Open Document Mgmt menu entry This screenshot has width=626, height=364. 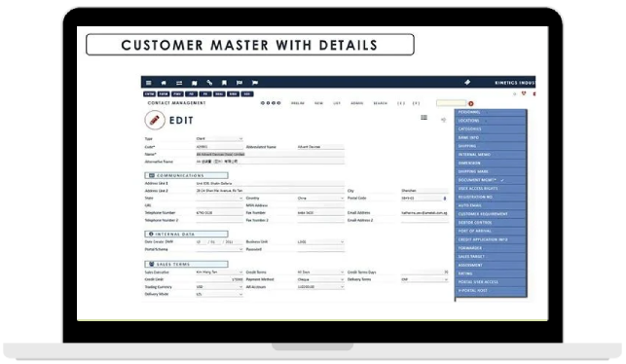[491, 180]
